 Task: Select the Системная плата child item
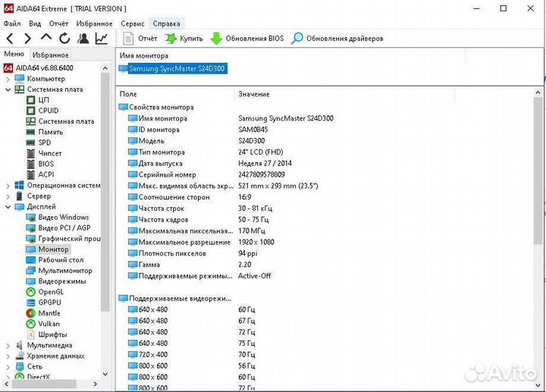66,121
